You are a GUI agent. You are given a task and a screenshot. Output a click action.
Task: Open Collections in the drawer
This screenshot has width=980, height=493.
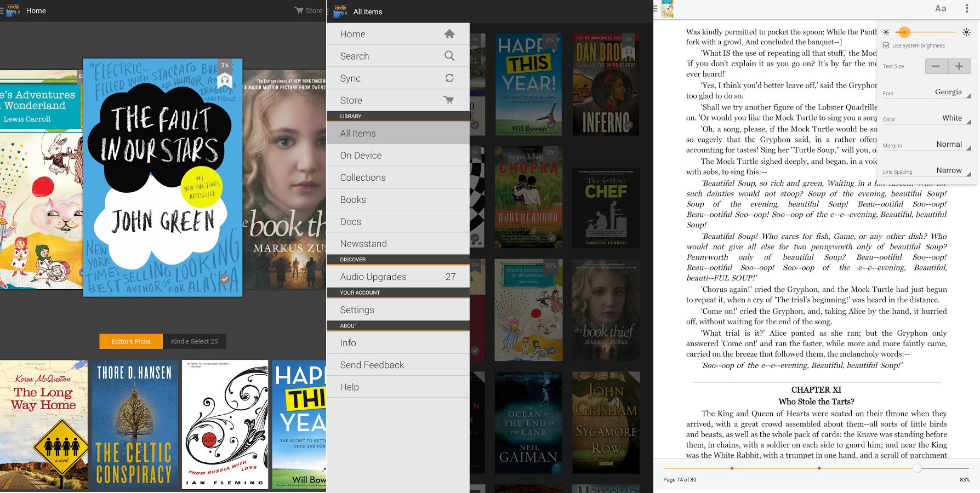398,177
